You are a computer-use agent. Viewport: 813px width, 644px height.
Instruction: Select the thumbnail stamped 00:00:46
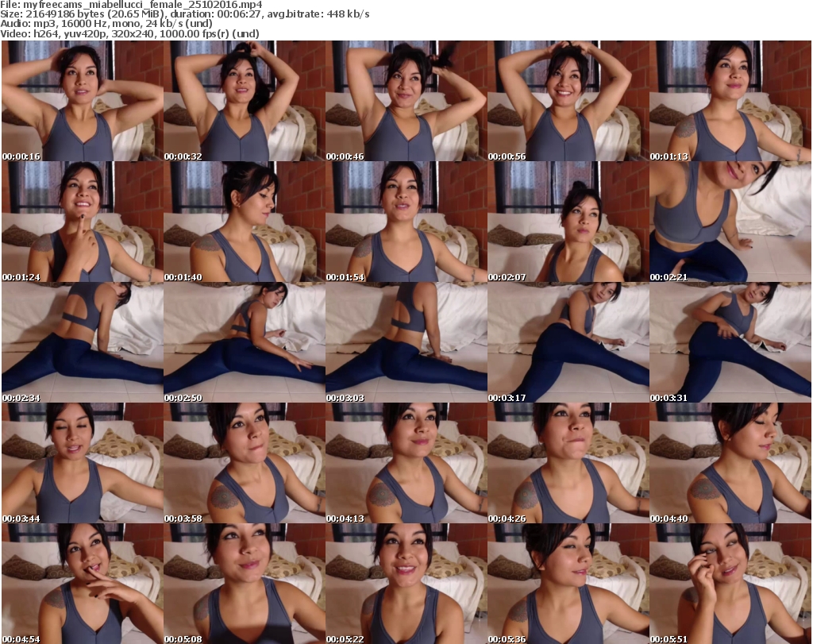coord(406,101)
